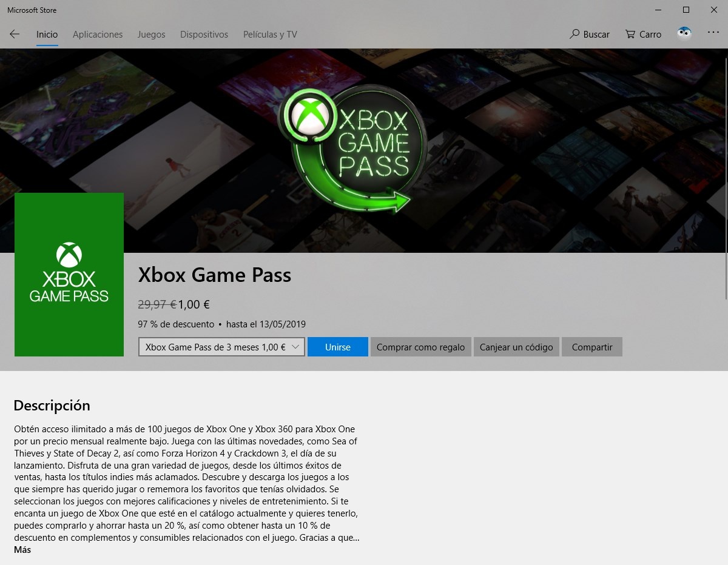Open Películas y TV section
Viewport: 728px width, 565px height.
point(270,34)
